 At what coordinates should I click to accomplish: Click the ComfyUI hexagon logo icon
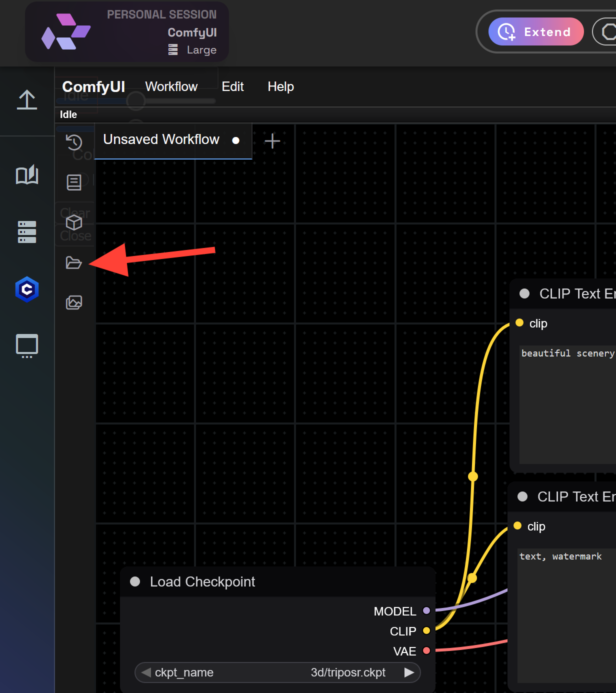click(x=26, y=289)
